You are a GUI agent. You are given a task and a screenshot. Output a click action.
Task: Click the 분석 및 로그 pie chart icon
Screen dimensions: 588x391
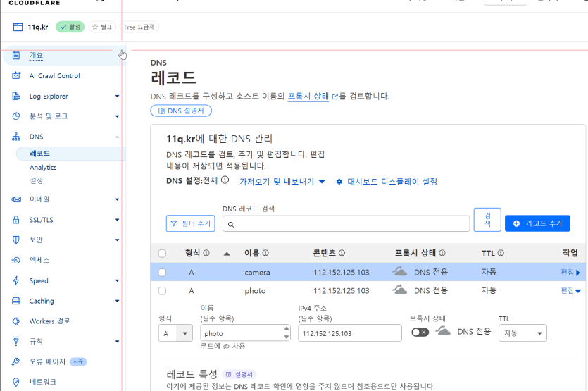pos(16,116)
